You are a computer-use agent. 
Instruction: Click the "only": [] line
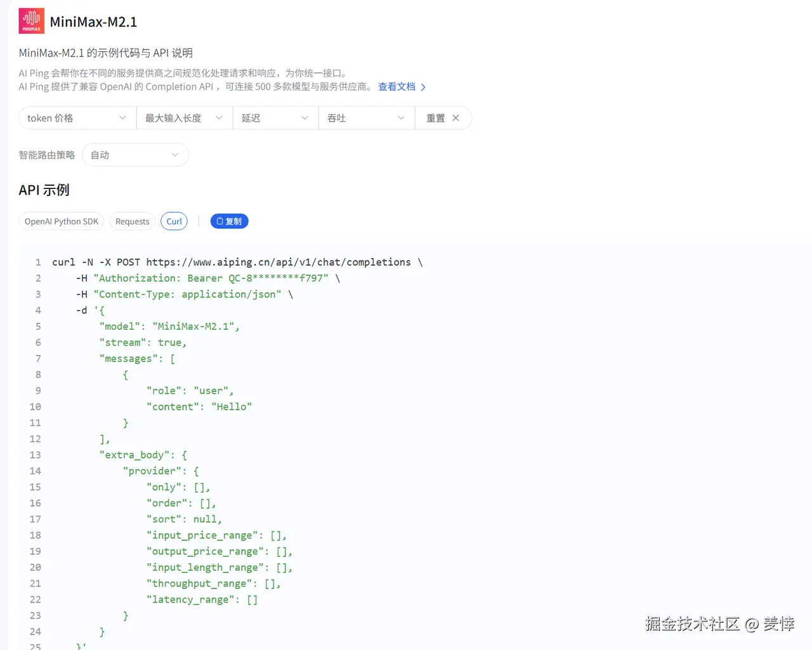pyautogui.click(x=178, y=487)
